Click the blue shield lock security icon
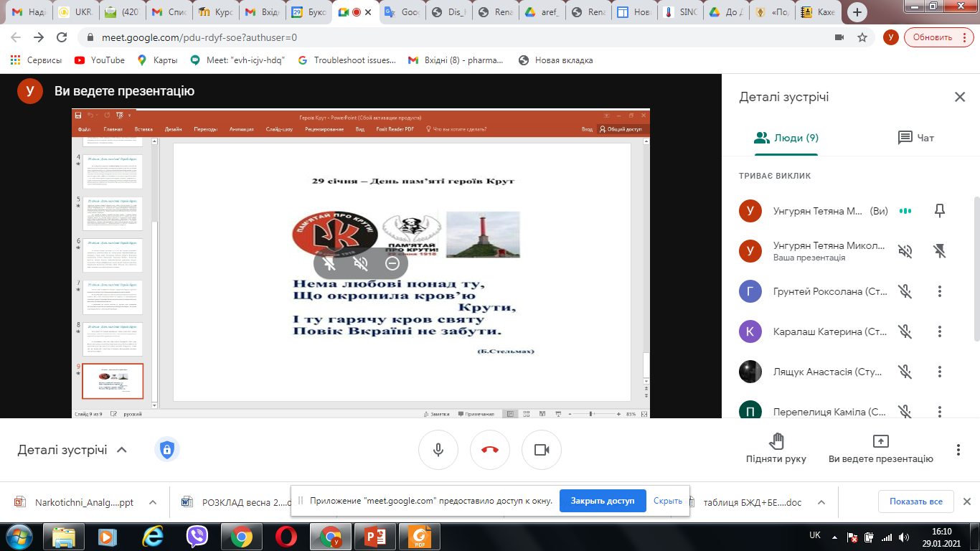The height and width of the screenshot is (551, 980). coord(166,450)
